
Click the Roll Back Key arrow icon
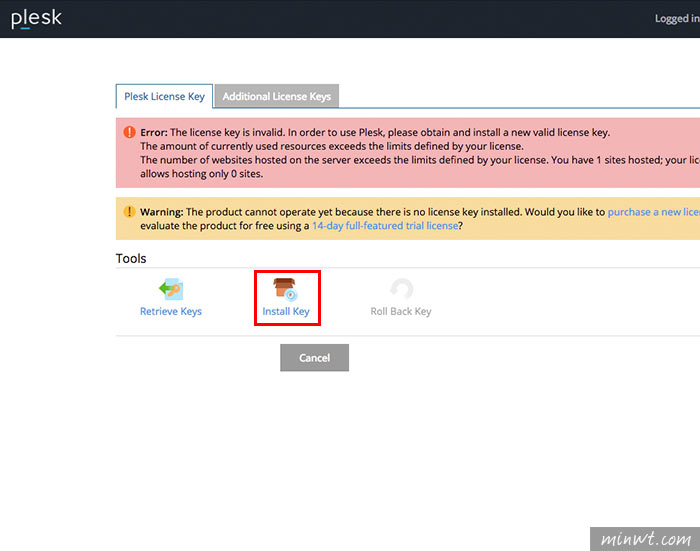coord(401,289)
